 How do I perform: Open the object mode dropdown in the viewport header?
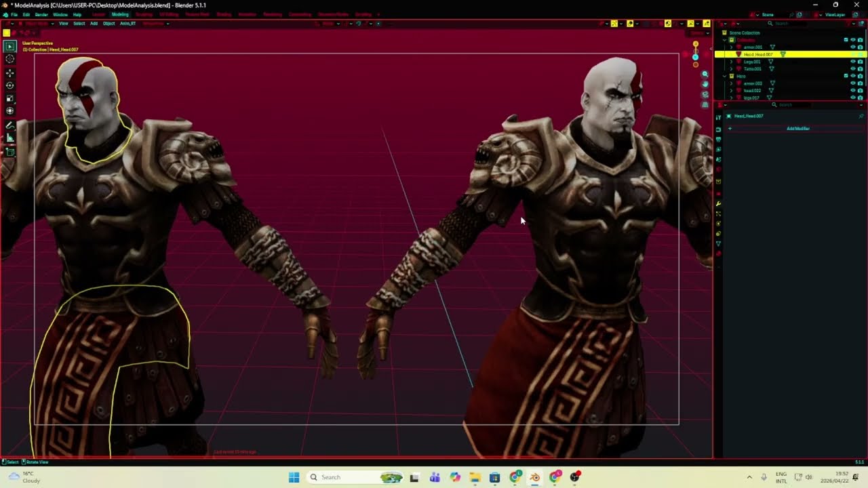coord(37,24)
